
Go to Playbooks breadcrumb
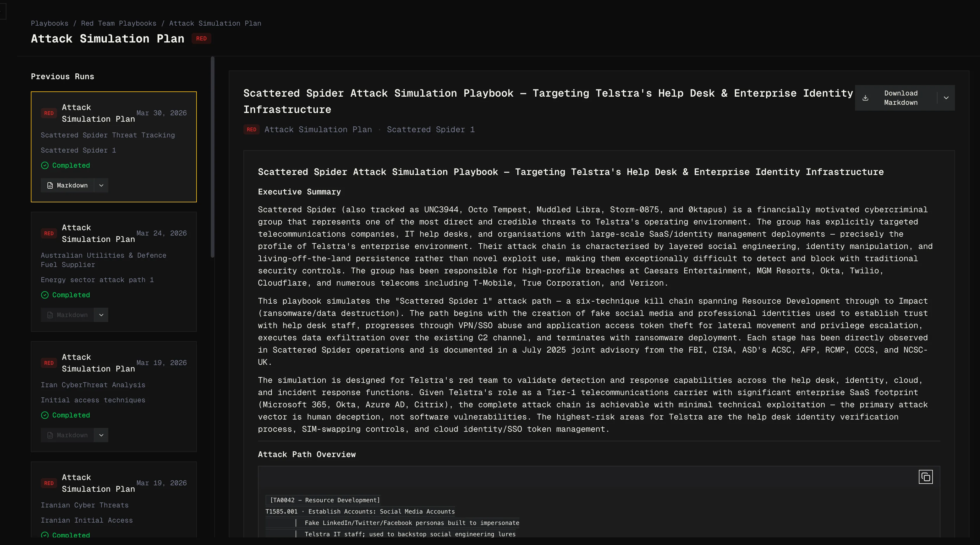coord(49,24)
